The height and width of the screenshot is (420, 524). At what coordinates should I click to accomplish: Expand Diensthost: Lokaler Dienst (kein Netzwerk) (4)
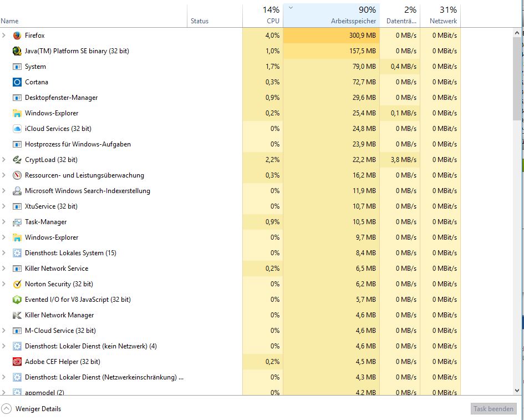tap(4, 346)
